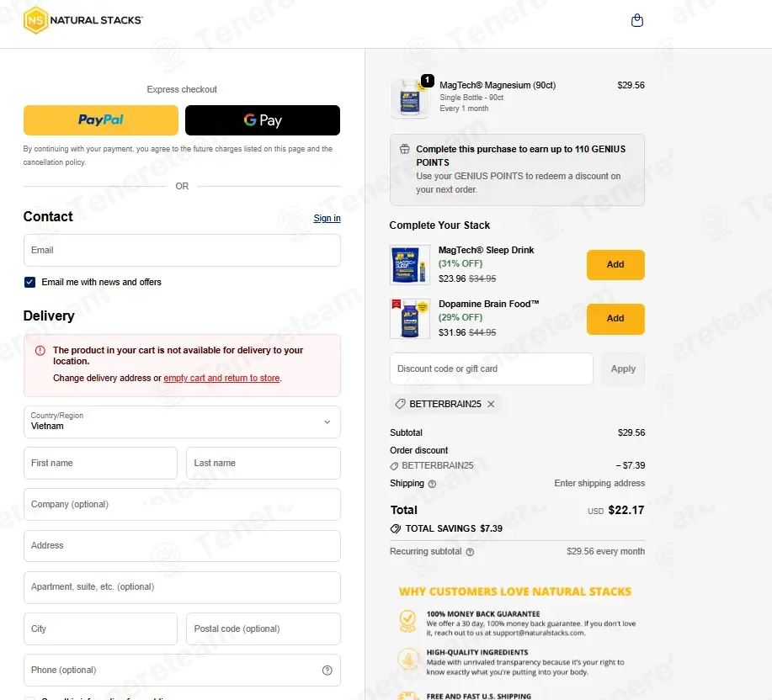772x700 pixels.
Task: Toggle Email me with news and offers checkbox
Action: pyautogui.click(x=30, y=282)
